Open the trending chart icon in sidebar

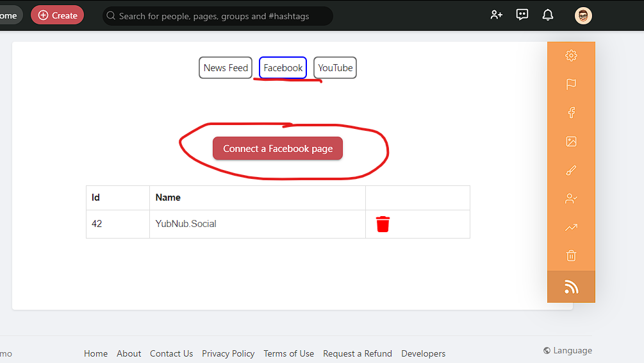click(571, 227)
